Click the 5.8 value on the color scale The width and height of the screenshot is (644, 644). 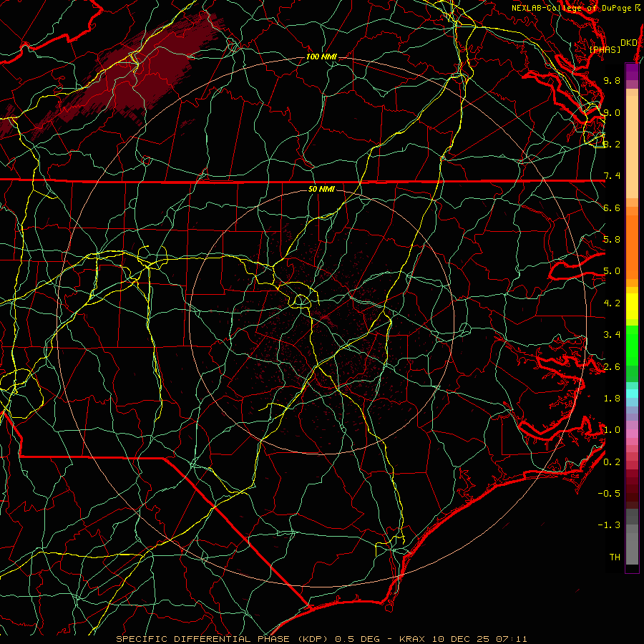tap(612, 240)
